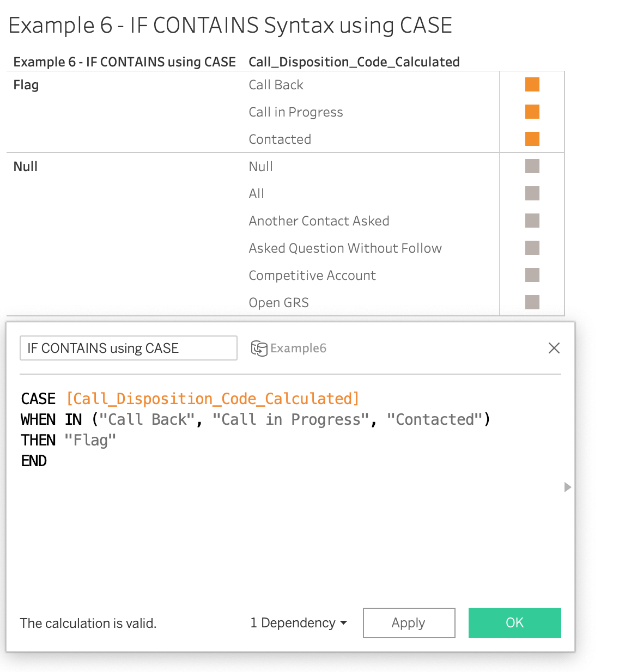Screen dimensions: 619x672
Task: Click the orange square next to Contacted
Action: pyautogui.click(x=532, y=139)
